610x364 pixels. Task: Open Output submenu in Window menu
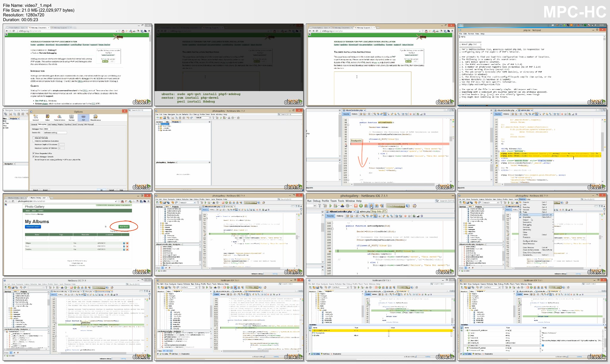[536, 220]
